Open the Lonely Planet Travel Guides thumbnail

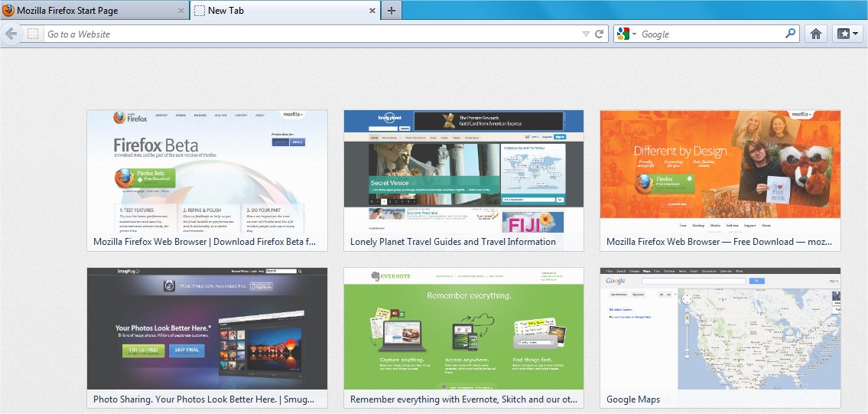463,171
